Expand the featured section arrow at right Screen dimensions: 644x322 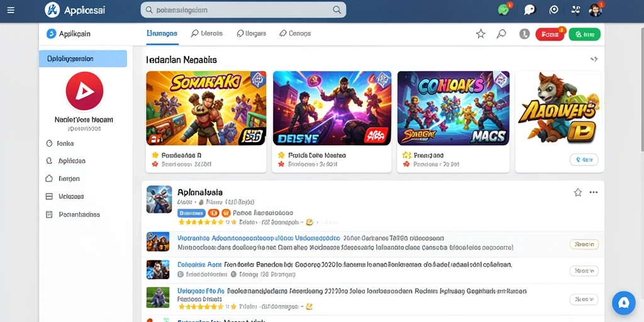tap(594, 59)
